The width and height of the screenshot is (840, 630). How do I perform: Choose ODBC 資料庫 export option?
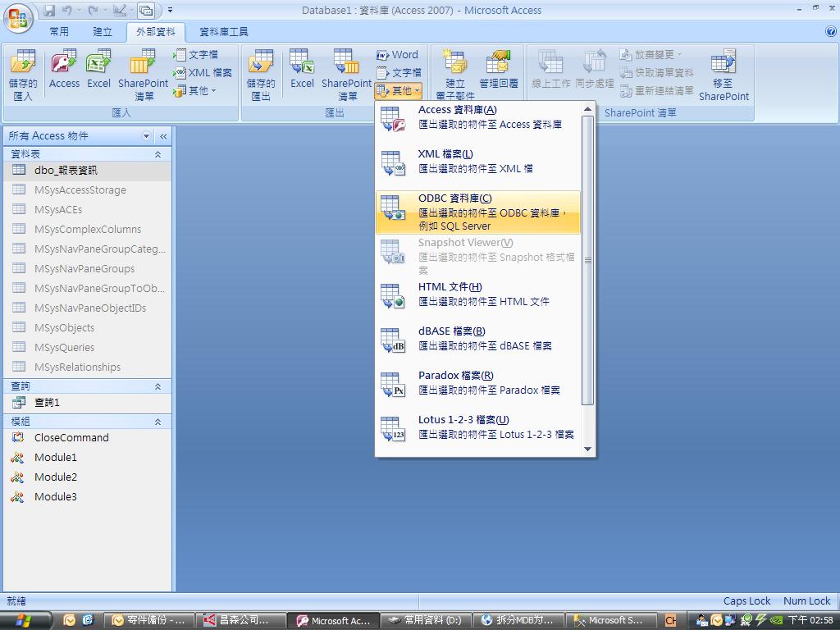(478, 212)
